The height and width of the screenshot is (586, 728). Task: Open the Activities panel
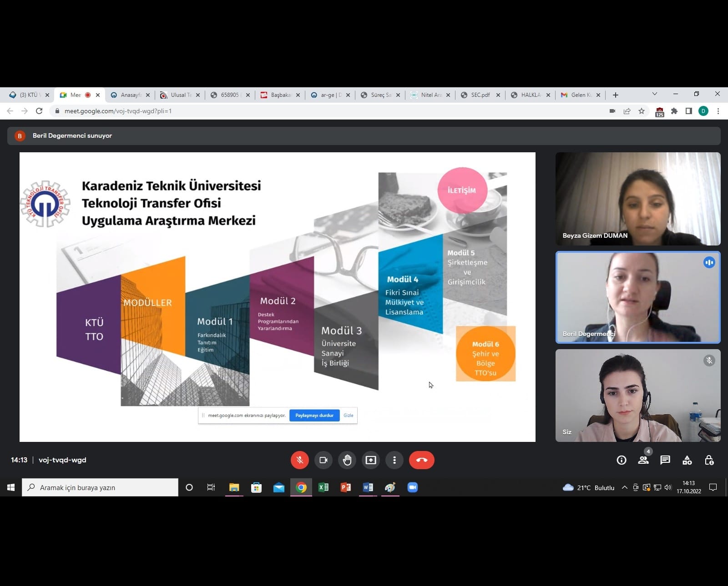687,460
